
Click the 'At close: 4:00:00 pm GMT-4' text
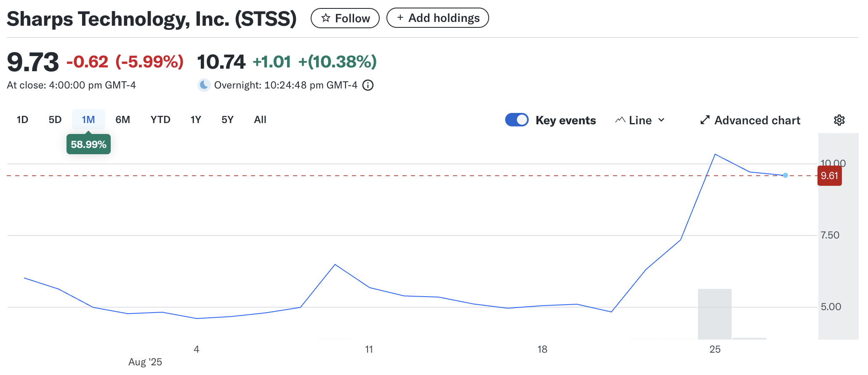tap(71, 85)
